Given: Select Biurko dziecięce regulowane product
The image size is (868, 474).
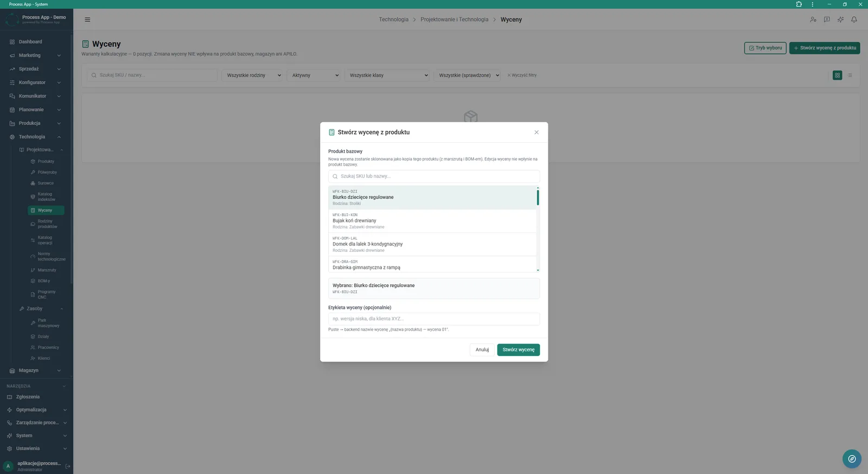Looking at the screenshot, I should (432, 198).
